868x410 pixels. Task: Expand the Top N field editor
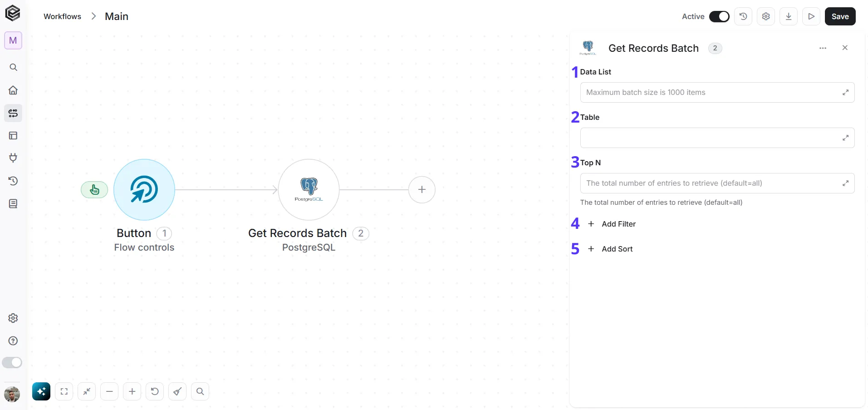846,183
